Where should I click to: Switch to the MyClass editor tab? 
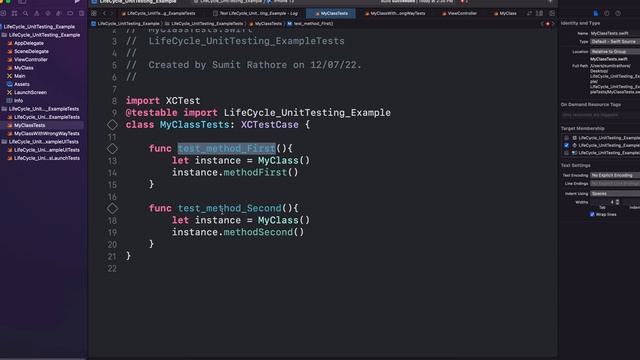click(x=505, y=13)
